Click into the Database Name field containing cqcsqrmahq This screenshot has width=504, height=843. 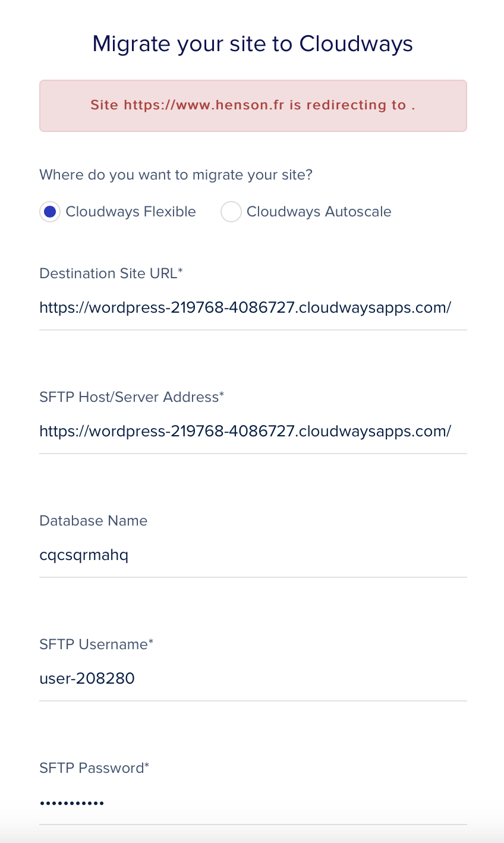[253, 555]
